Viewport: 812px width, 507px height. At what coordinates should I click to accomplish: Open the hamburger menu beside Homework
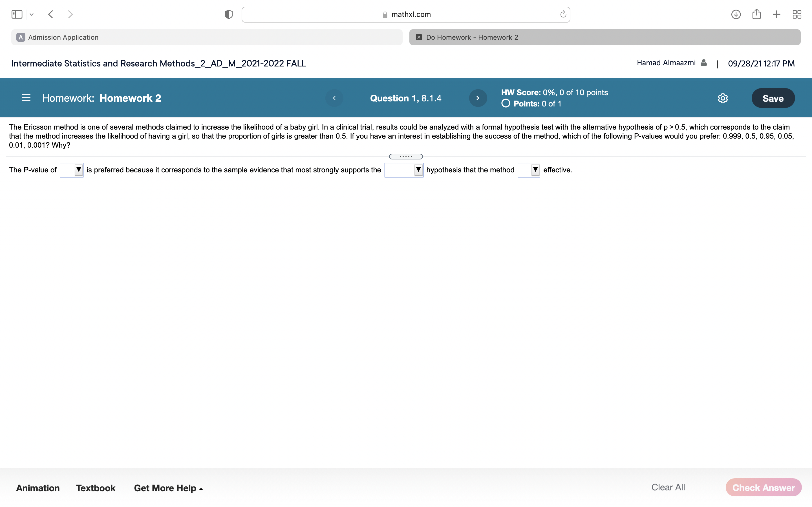coord(26,98)
